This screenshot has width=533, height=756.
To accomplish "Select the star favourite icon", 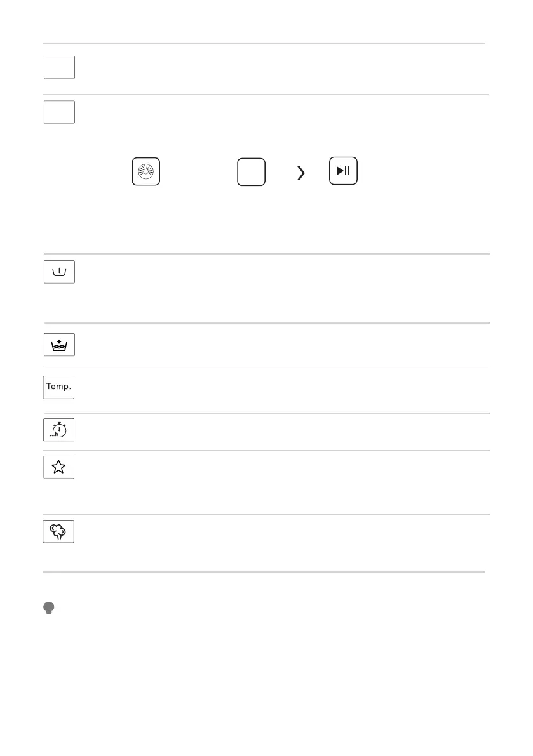I will coord(59,467).
